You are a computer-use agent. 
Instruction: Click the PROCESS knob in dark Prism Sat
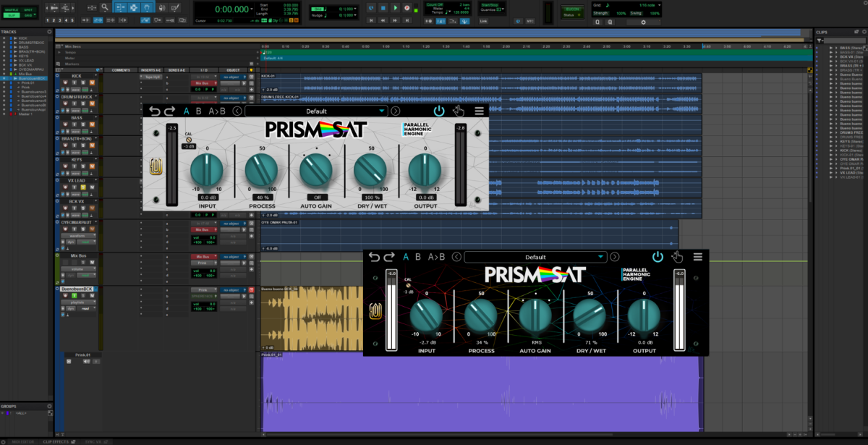click(x=481, y=315)
